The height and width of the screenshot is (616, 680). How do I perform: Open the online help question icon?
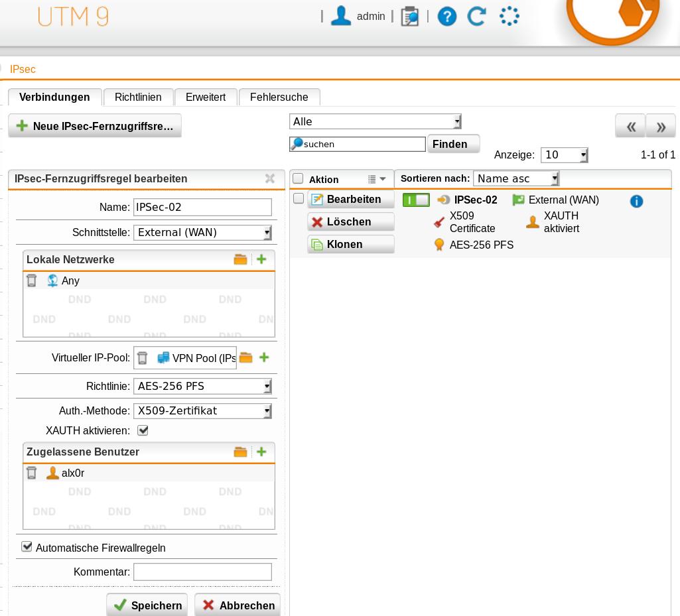[447, 17]
